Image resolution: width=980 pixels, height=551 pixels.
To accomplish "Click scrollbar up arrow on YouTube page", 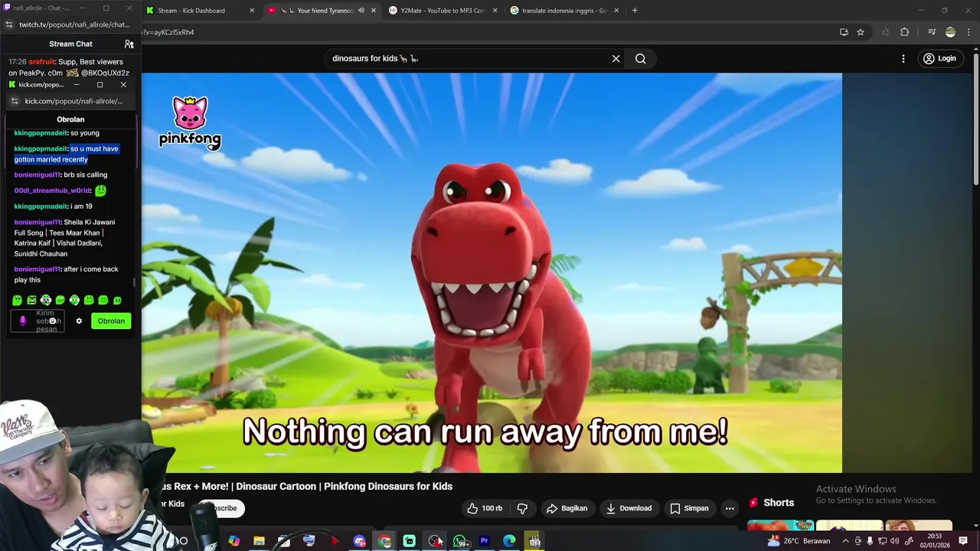I will point(975,51).
